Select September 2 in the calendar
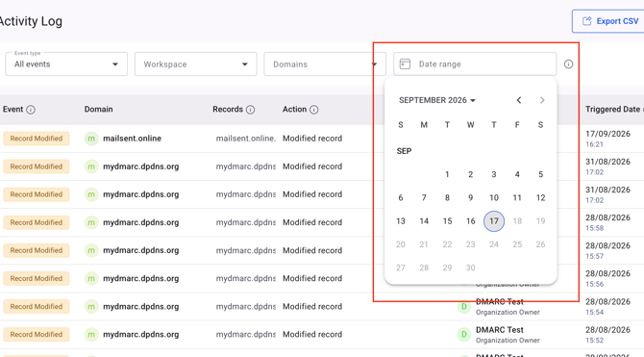Image resolution: width=644 pixels, height=357 pixels. click(x=471, y=174)
